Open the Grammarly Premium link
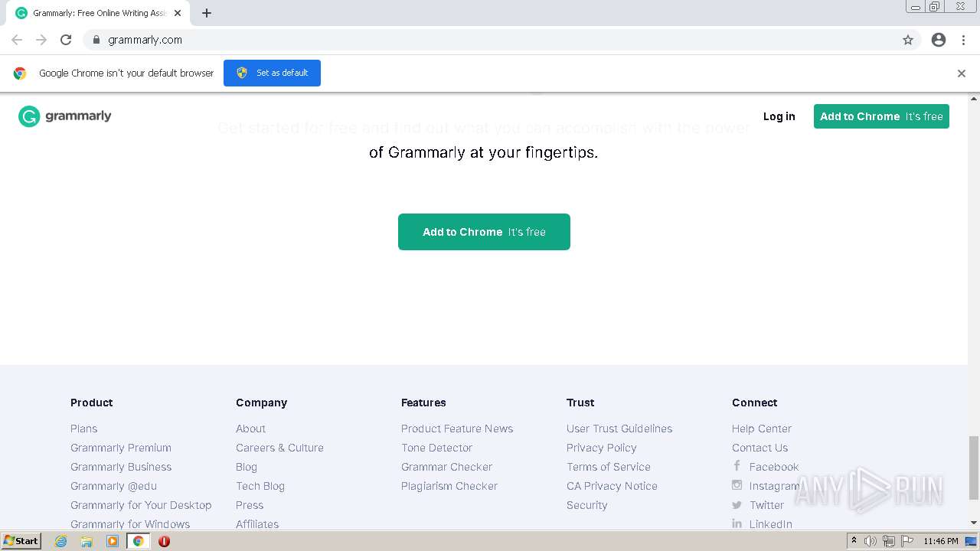The width and height of the screenshot is (980, 551). tap(121, 448)
